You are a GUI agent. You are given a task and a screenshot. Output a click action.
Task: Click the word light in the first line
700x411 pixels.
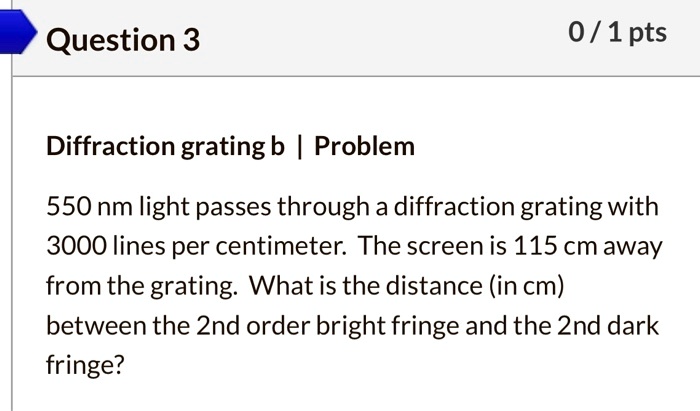point(165,207)
